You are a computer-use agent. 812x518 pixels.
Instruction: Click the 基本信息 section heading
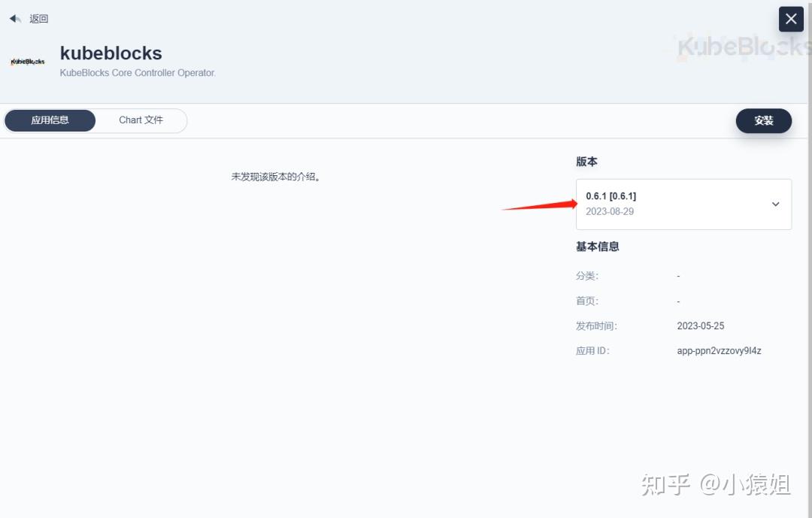[x=597, y=246]
